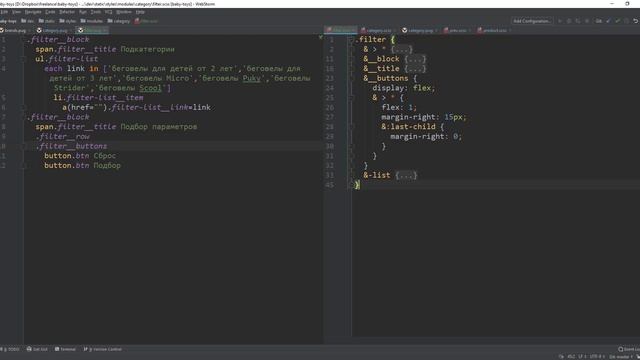The height and width of the screenshot is (360, 640).
Task: Open the Git master branch widget
Action: [x=620, y=357]
